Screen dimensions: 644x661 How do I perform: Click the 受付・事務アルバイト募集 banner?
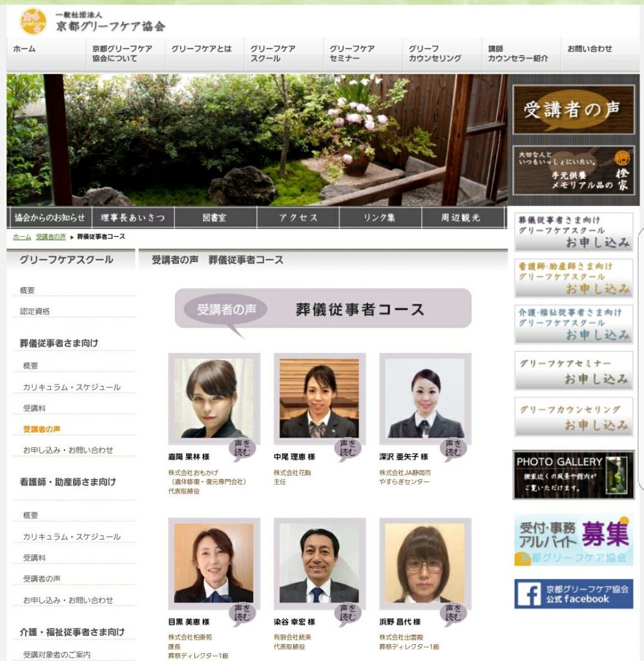pos(573,540)
